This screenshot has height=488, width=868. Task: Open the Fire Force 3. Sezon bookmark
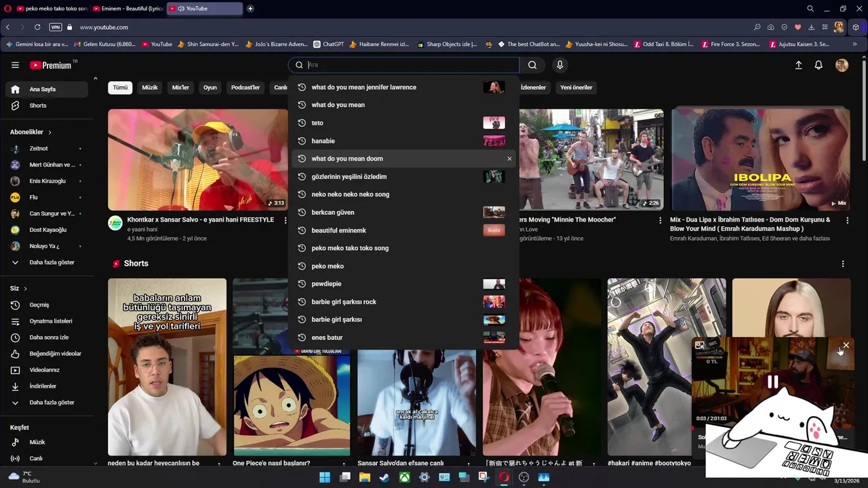tap(730, 44)
